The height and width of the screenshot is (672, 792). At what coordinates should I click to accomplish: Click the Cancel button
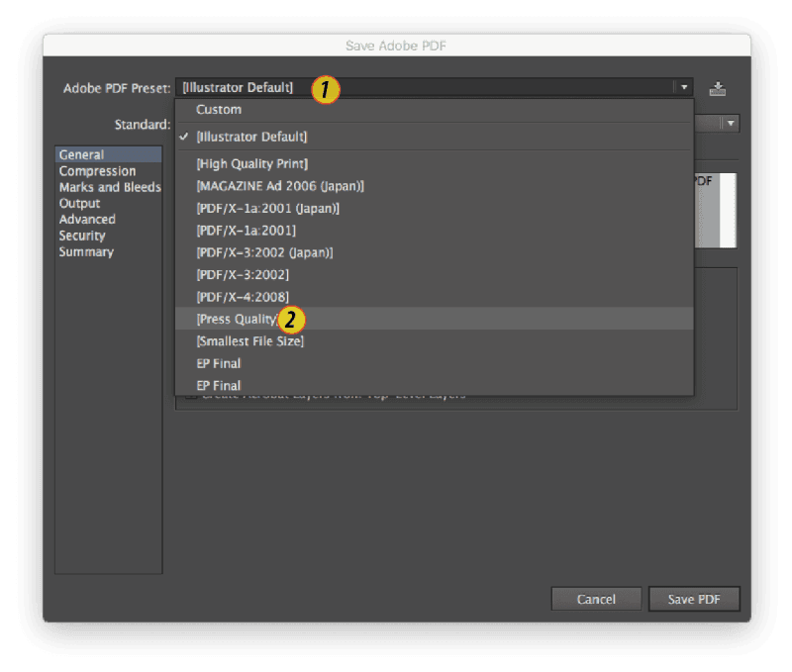click(596, 599)
